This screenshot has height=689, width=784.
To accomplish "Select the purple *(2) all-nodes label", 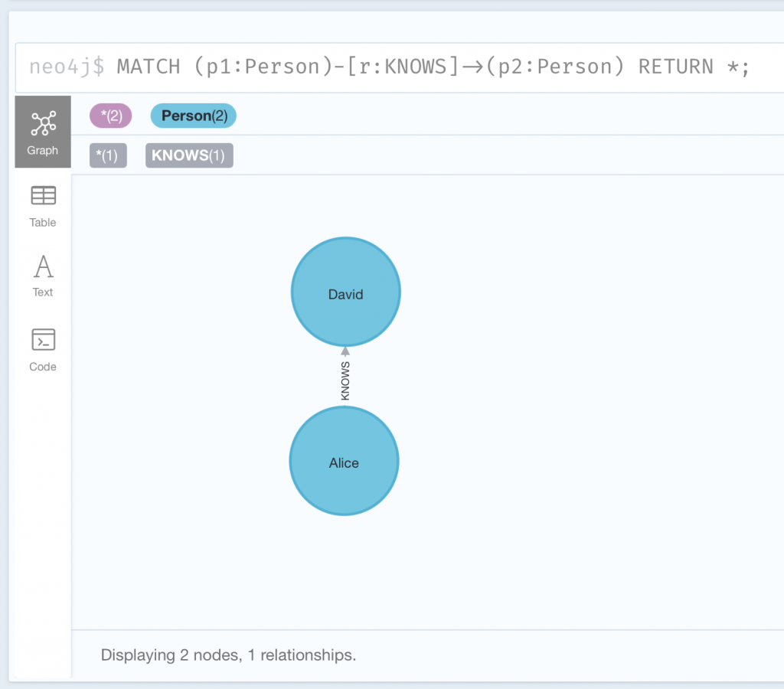I will click(110, 116).
